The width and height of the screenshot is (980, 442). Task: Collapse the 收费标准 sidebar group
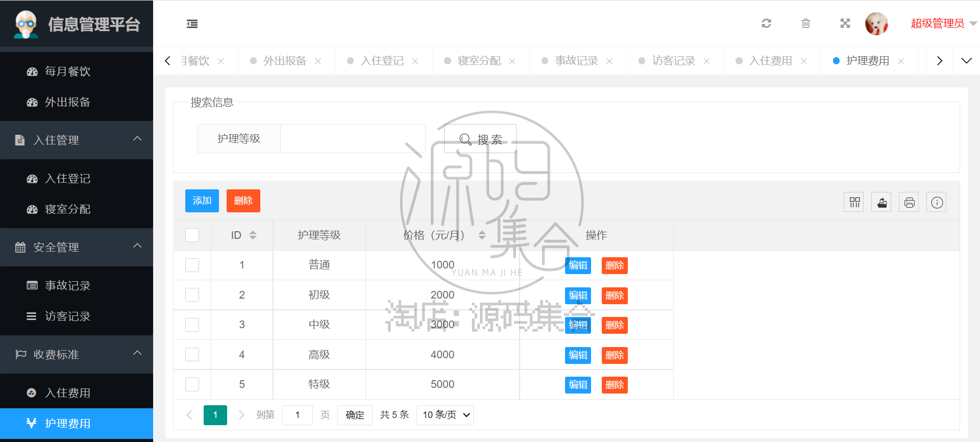77,354
